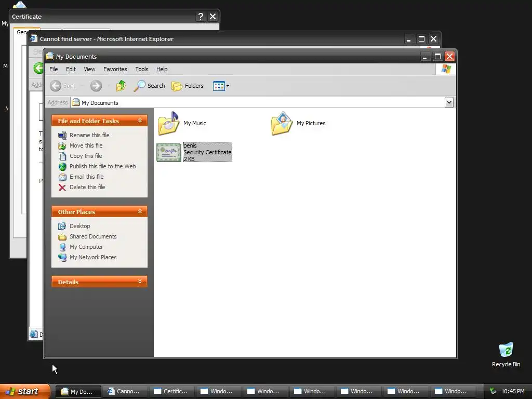Viewport: 532px width, 399px height.
Task: Click the My Documents title bar icon
Action: [50, 56]
